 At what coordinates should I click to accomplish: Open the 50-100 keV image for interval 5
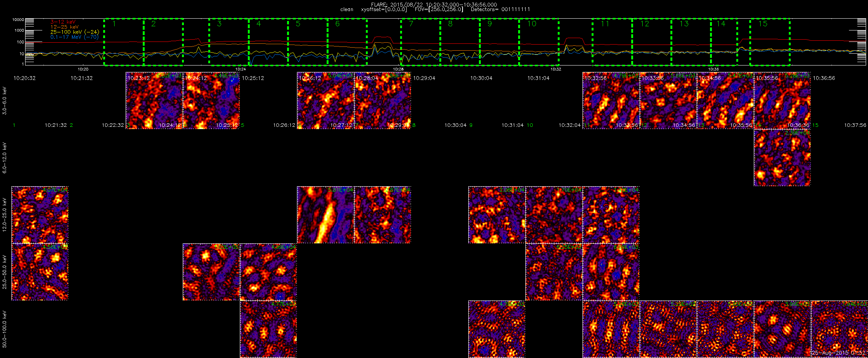click(268, 329)
